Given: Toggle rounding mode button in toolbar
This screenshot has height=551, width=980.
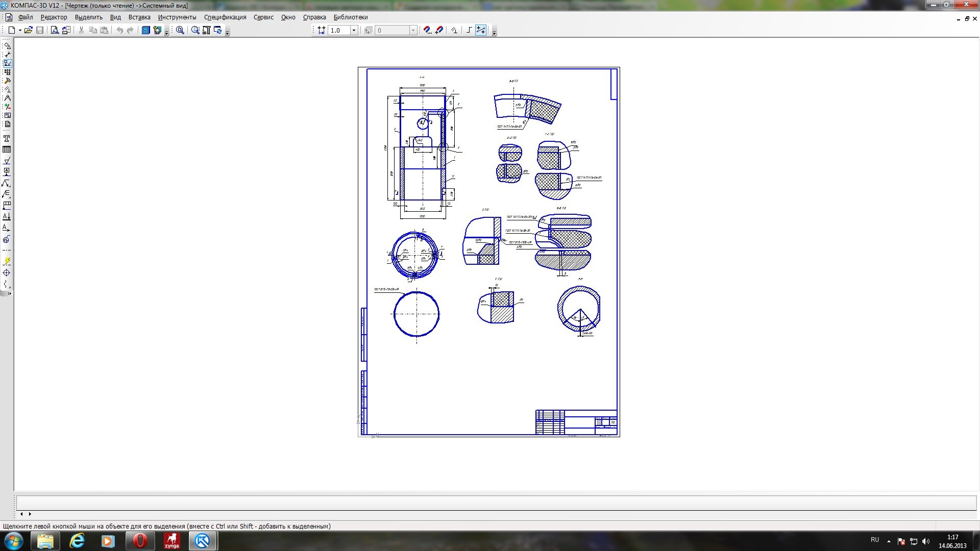Looking at the screenshot, I should pyautogui.click(x=481, y=31).
